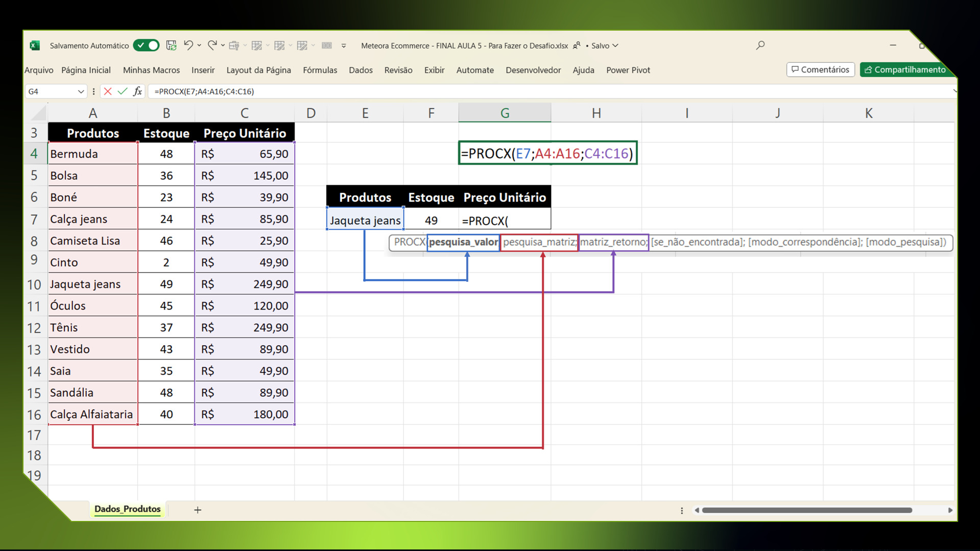
Task: Expand the Name Box dropdown arrow
Action: pos(81,91)
